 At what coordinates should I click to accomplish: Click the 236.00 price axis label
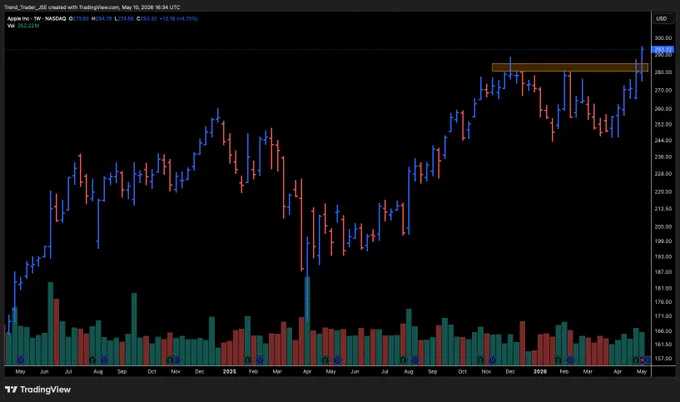(x=663, y=157)
